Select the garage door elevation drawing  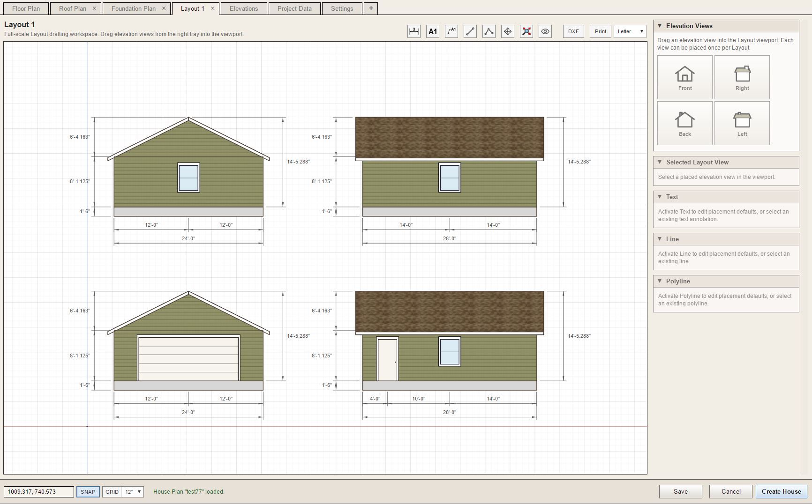[x=188, y=341]
